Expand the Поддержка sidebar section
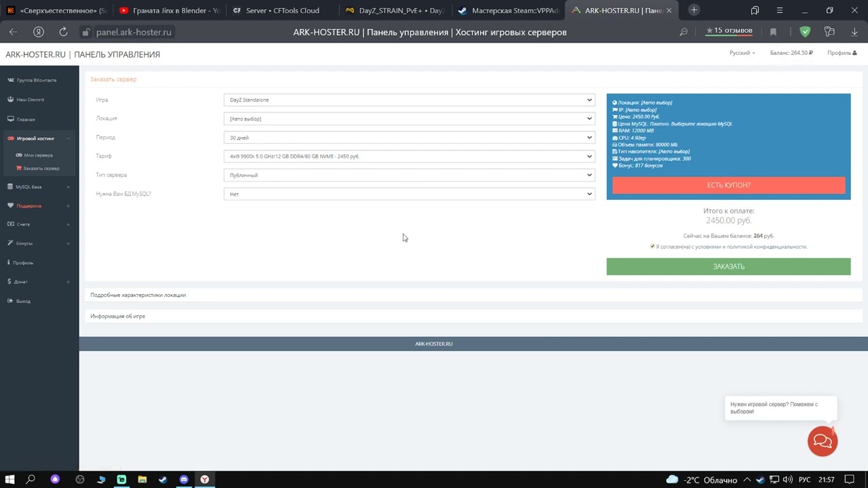The height and width of the screenshot is (488, 868). pyautogui.click(x=39, y=205)
